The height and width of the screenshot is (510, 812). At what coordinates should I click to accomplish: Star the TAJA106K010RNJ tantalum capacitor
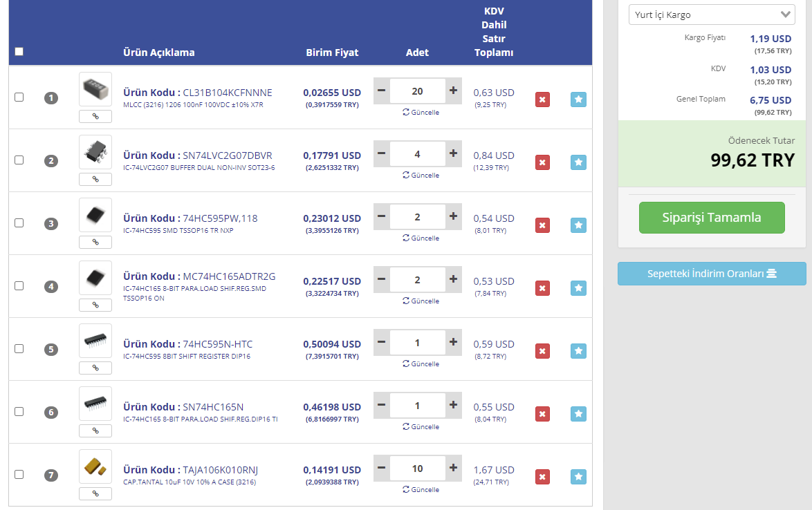[578, 477]
